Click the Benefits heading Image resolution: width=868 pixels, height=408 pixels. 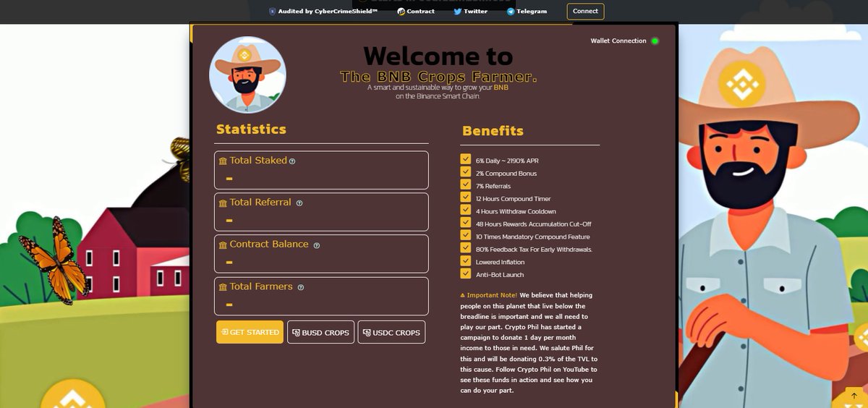(x=493, y=131)
